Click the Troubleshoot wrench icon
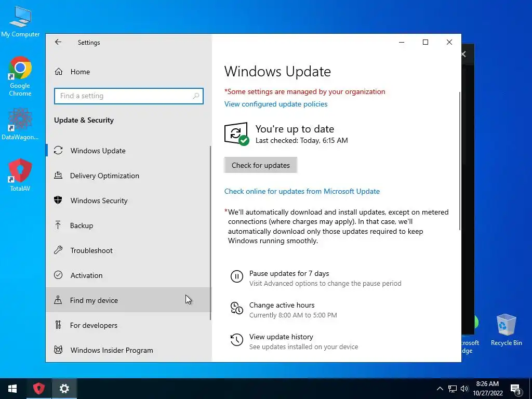Screen dimensions: 532x399 tap(58, 250)
